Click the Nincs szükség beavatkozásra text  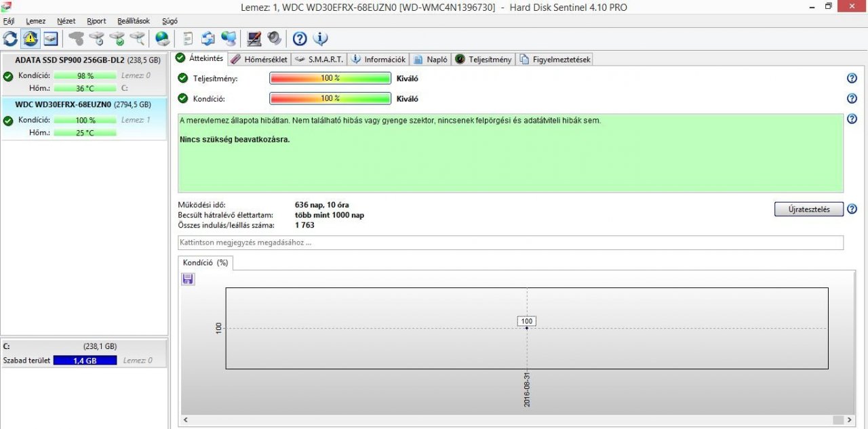point(235,140)
